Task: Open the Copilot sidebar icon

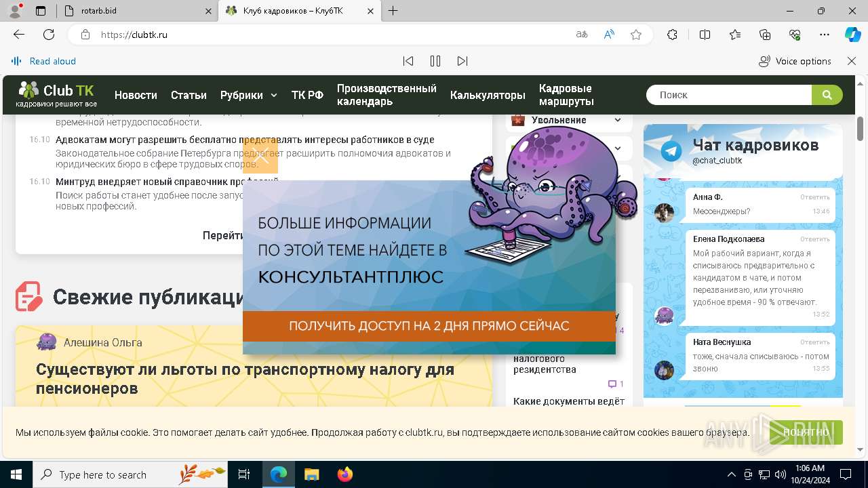Action: pyautogui.click(x=852, y=35)
